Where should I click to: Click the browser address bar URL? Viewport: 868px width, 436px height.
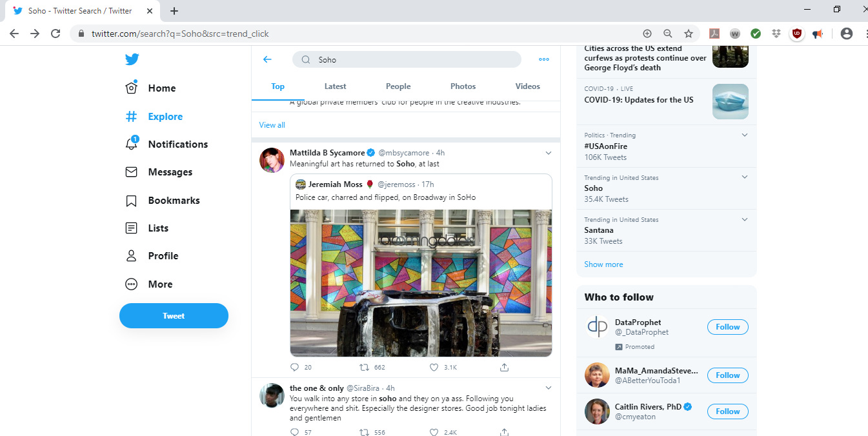(180, 34)
